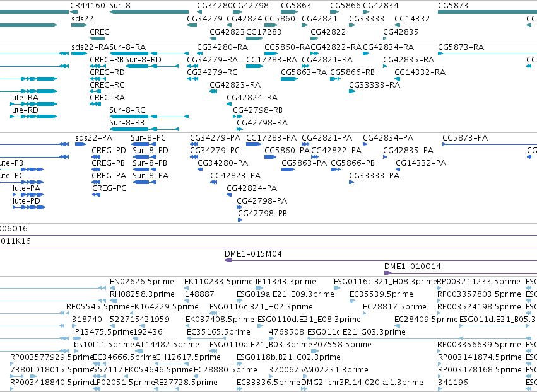The width and height of the screenshot is (537, 392).
Task: Select the lute-RA transcript label
Action: (24, 97)
